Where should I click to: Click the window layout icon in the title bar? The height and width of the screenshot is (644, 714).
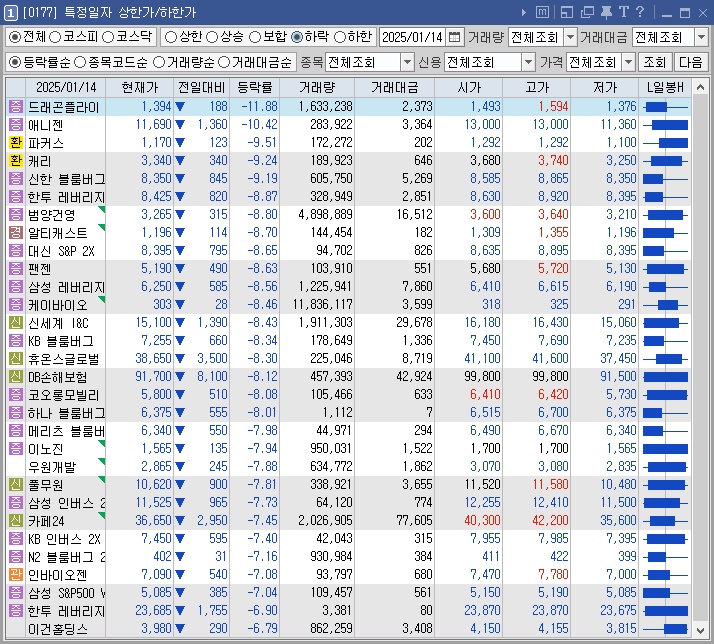[x=567, y=12]
